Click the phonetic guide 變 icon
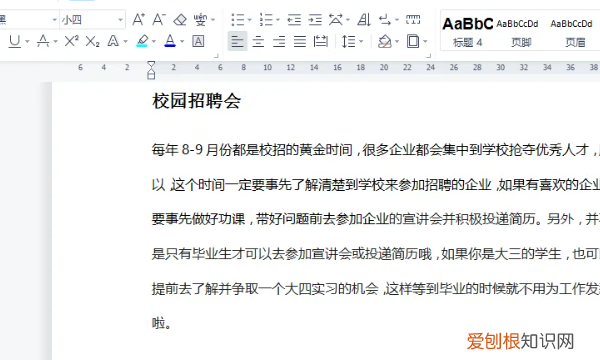 pyautogui.click(x=200, y=20)
